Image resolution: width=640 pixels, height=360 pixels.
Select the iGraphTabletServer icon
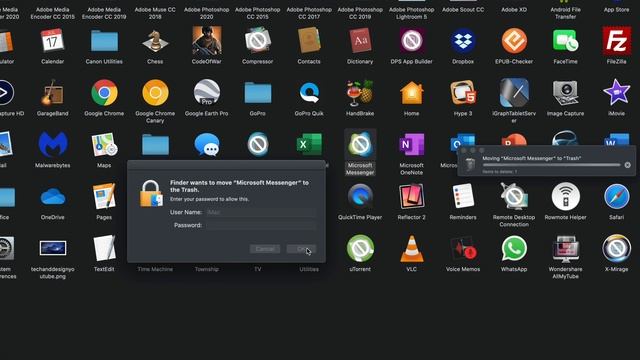tap(514, 93)
